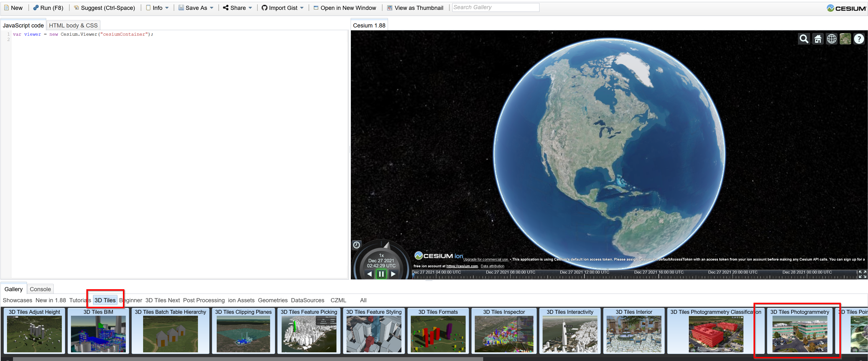Open 3D Tiles Inspector demo
The height and width of the screenshot is (361, 868).
[504, 331]
